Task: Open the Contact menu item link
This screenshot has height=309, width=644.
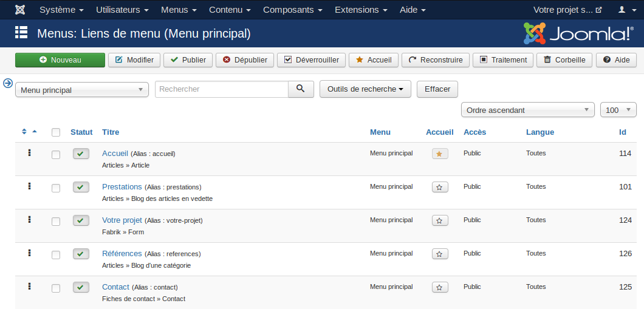Action: coord(115,287)
